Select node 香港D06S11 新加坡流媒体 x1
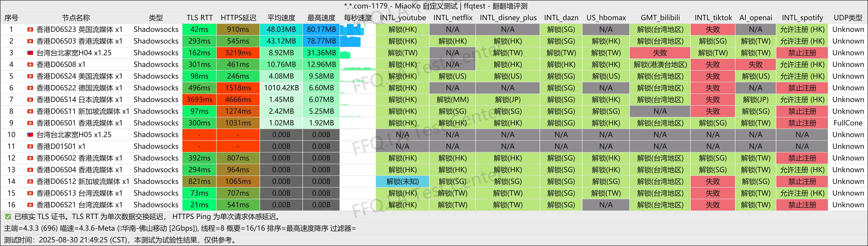The width and height of the screenshot is (868, 246). coord(83,112)
